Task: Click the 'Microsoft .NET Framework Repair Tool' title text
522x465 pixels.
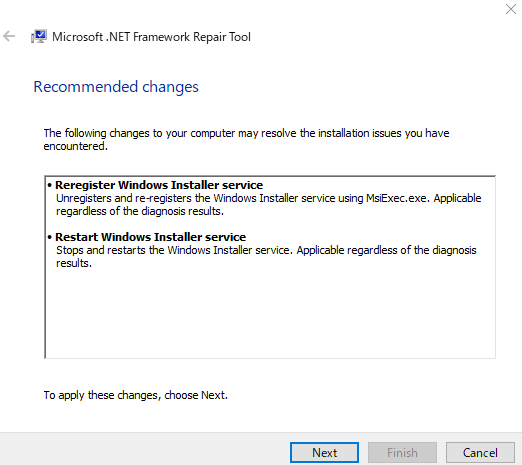Action: pyautogui.click(x=151, y=37)
